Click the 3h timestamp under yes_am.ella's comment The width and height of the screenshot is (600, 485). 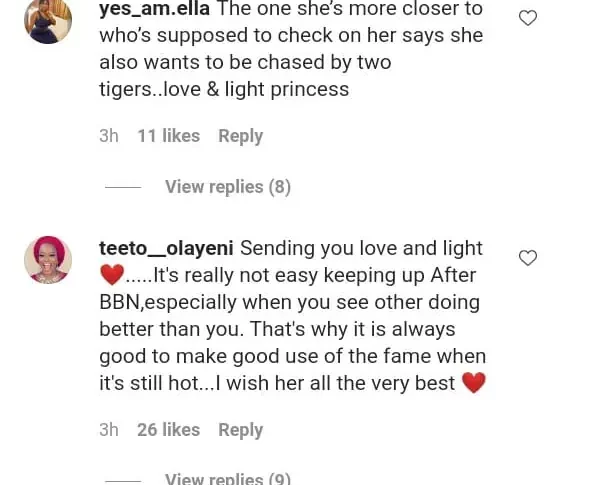(x=109, y=136)
